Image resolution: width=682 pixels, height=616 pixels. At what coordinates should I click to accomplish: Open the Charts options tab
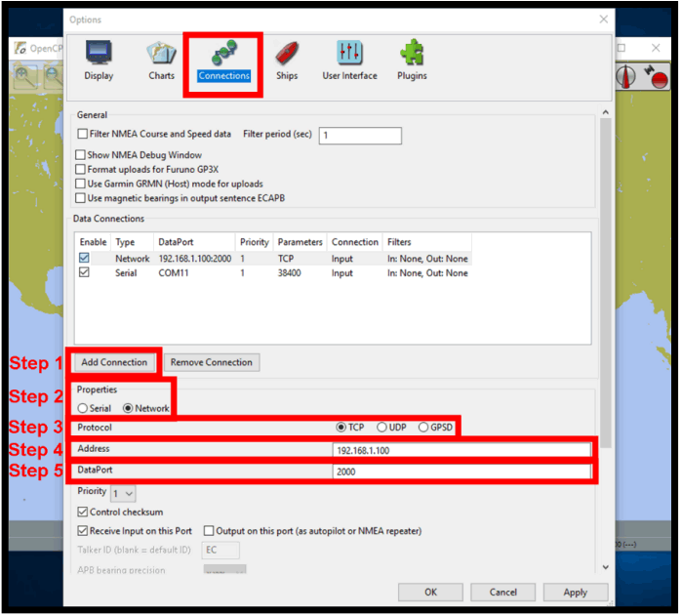pyautogui.click(x=161, y=61)
